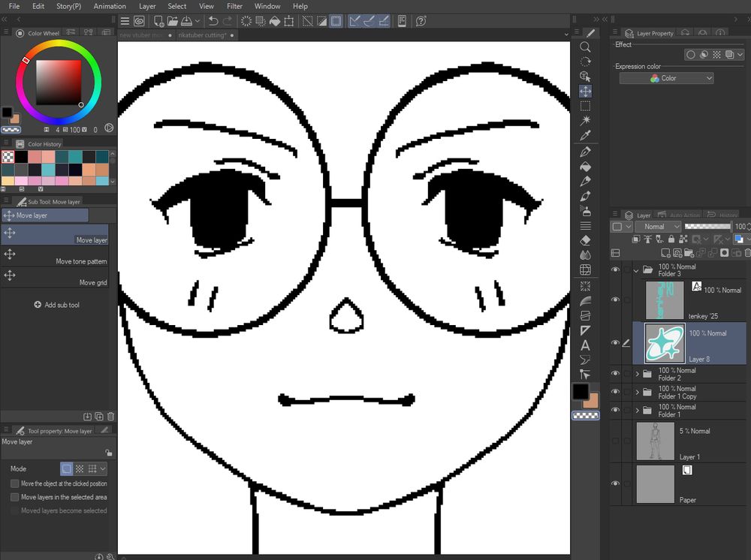
Task: Save the file via the command bar
Action: tap(187, 21)
